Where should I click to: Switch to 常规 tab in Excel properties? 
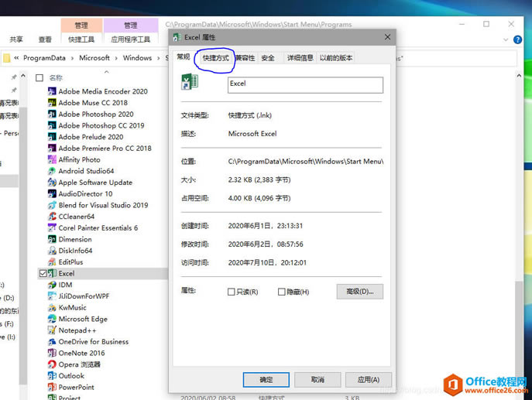click(184, 57)
